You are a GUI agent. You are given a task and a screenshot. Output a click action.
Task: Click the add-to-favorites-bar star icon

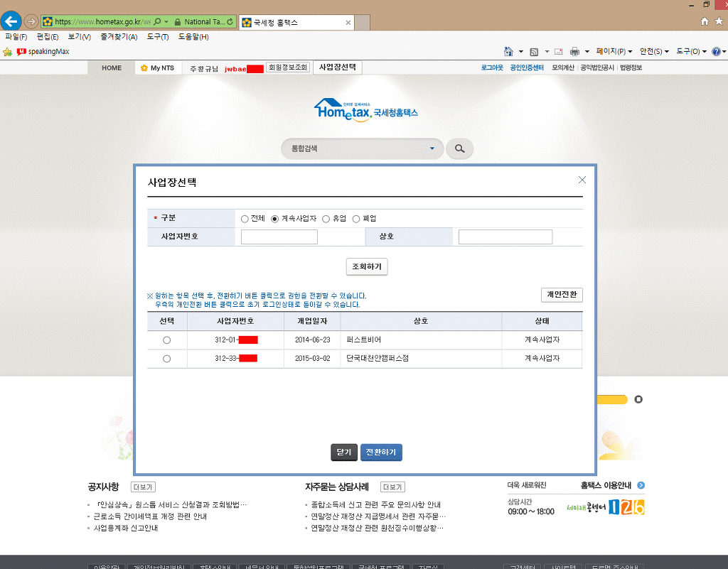click(x=7, y=51)
